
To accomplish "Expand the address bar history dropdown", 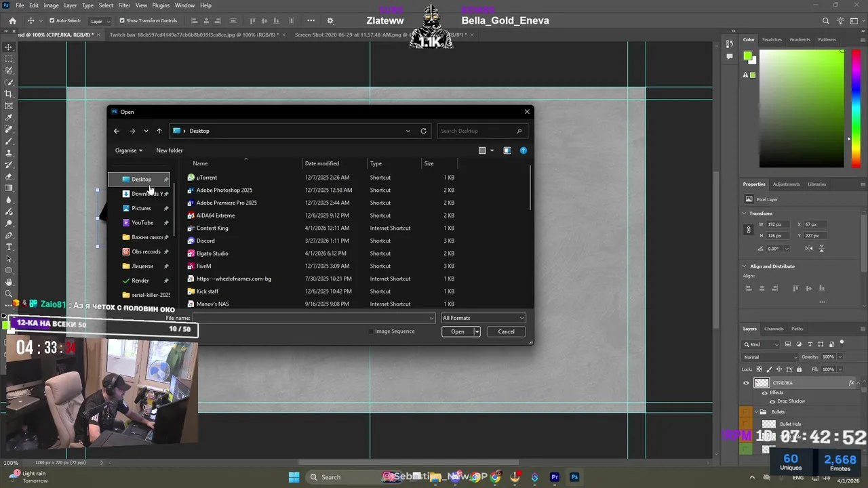I will [x=408, y=131].
